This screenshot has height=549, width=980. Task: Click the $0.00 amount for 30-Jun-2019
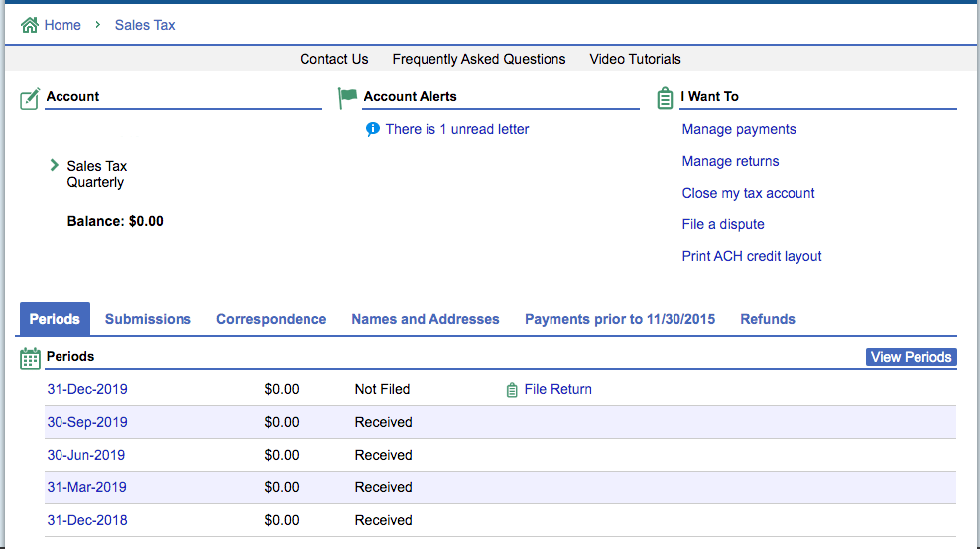(x=282, y=456)
